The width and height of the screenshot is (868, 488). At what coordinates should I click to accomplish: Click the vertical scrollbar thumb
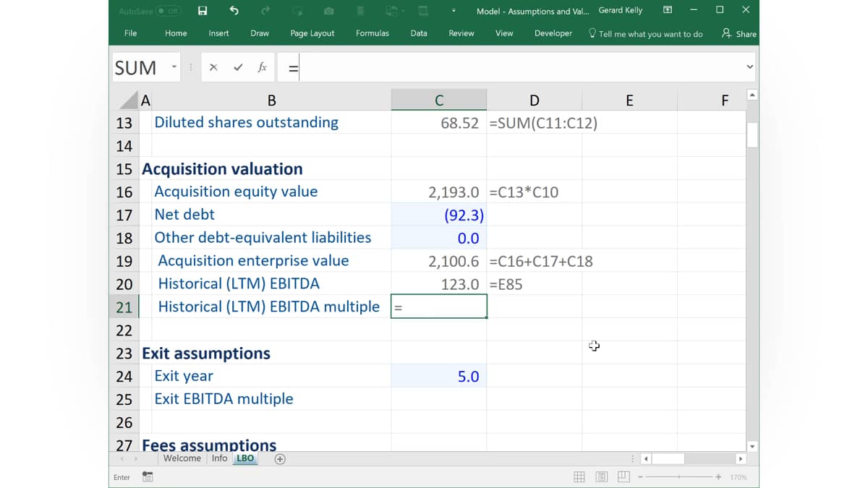[752, 135]
